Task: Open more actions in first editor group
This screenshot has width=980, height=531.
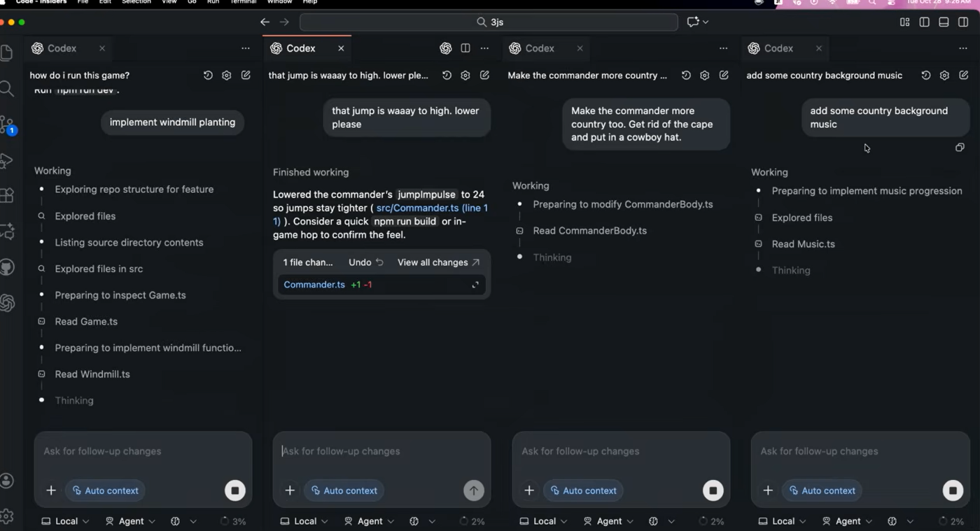Action: (x=246, y=48)
